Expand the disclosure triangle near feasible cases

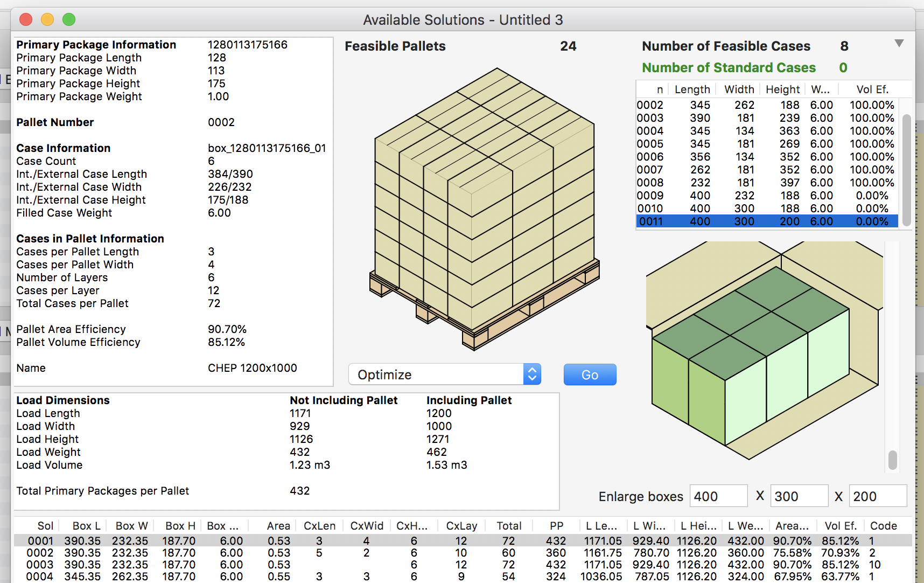tap(899, 43)
